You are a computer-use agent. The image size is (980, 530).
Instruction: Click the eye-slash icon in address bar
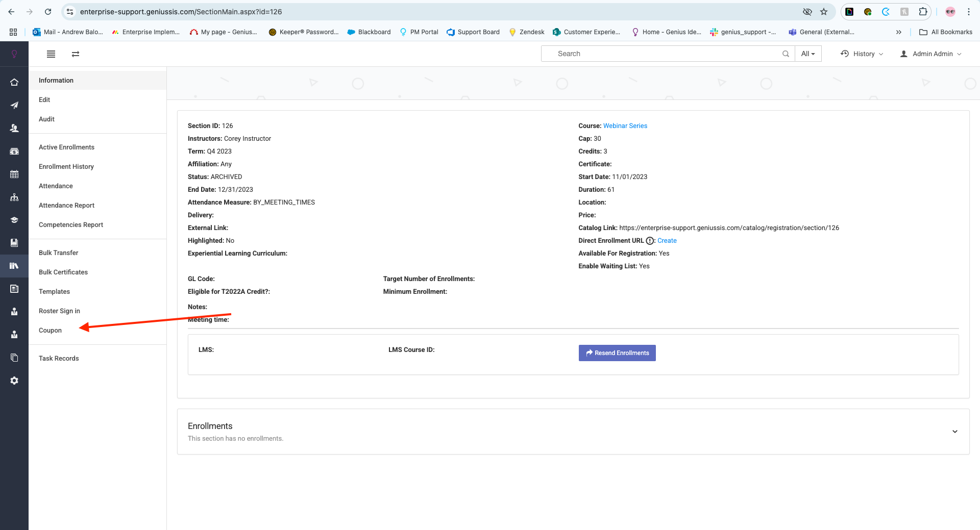[x=807, y=12]
